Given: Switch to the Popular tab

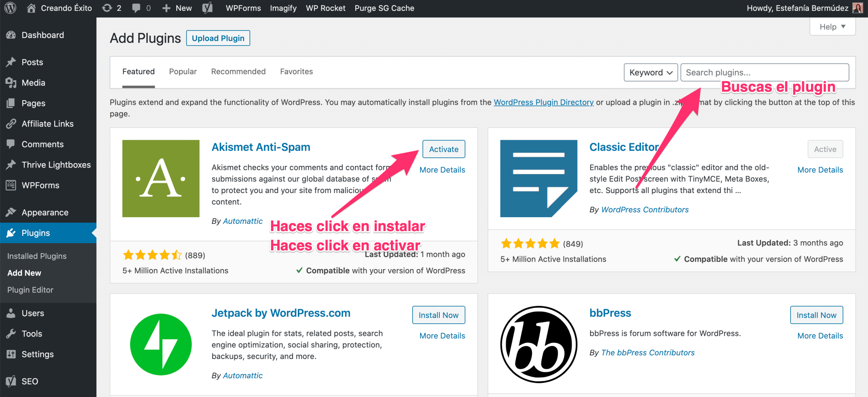Looking at the screenshot, I should (183, 72).
